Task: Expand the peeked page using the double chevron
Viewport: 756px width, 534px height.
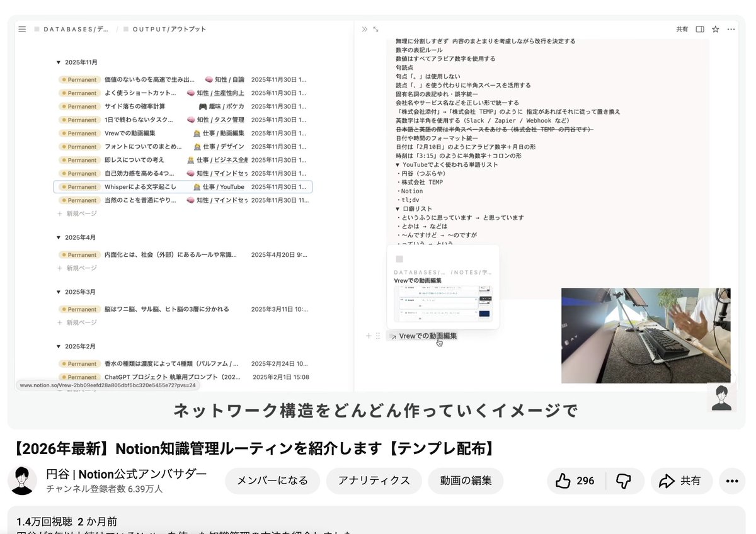Action: pos(364,28)
